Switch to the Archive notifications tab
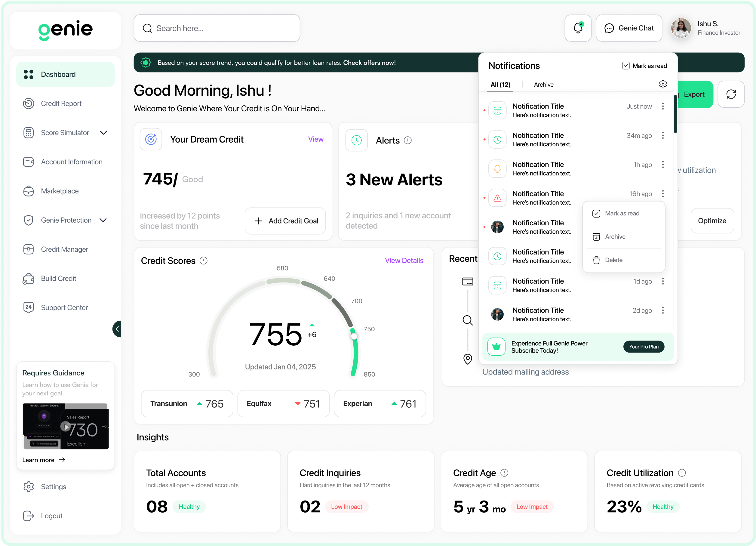The image size is (756, 546). (543, 85)
